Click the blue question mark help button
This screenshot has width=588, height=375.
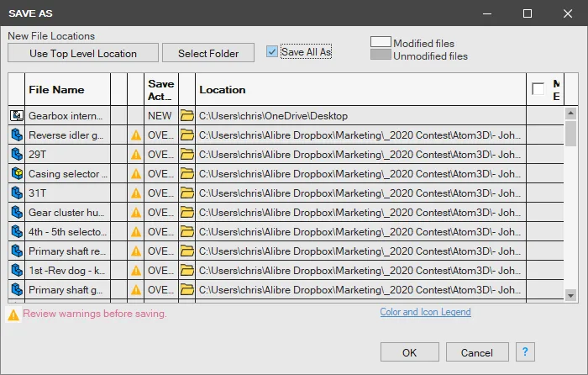click(525, 351)
